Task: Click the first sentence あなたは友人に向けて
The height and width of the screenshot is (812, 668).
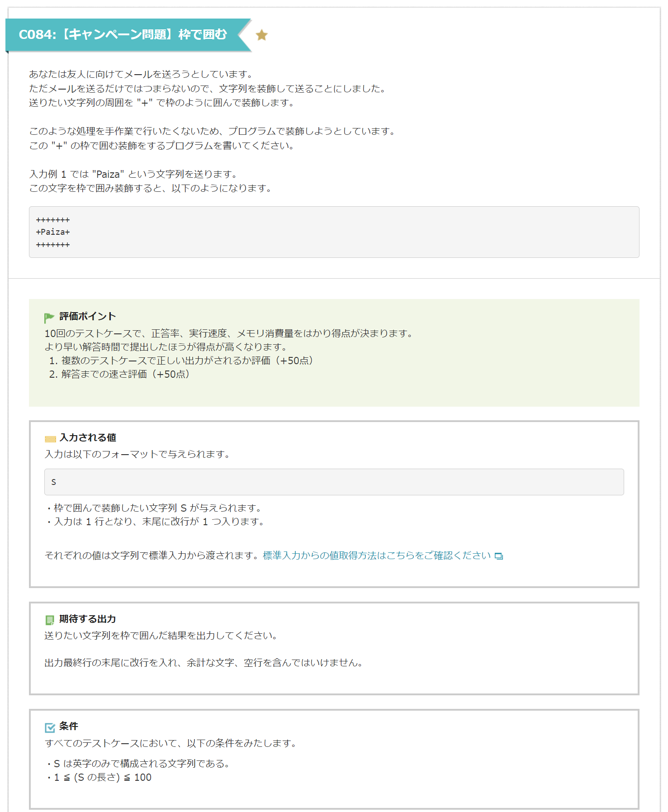Action: tap(141, 74)
